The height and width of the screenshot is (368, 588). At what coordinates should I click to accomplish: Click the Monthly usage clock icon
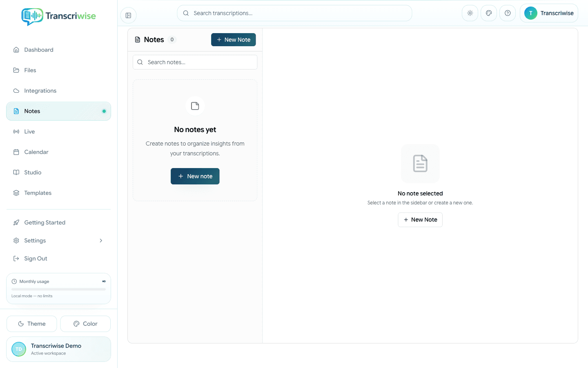pyautogui.click(x=14, y=281)
